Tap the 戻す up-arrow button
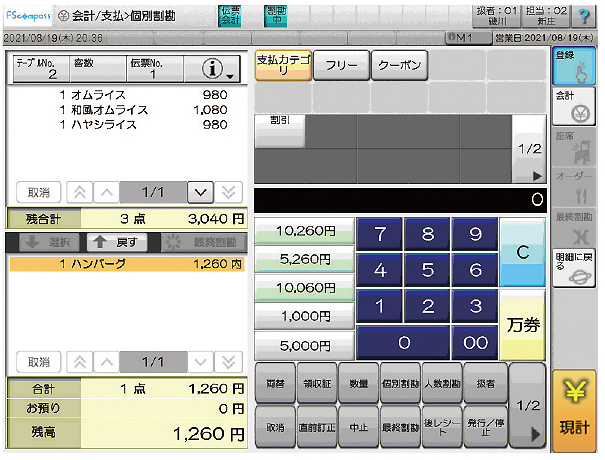 (x=117, y=242)
